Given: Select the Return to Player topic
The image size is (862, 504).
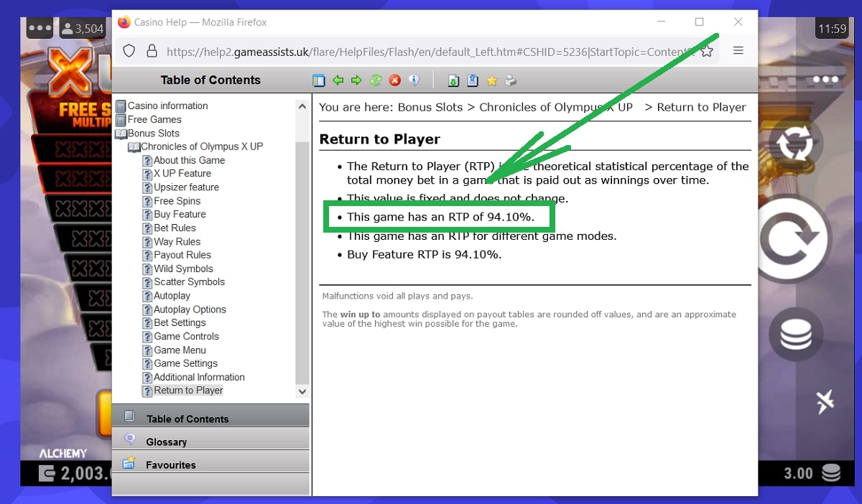Looking at the screenshot, I should 189,391.
